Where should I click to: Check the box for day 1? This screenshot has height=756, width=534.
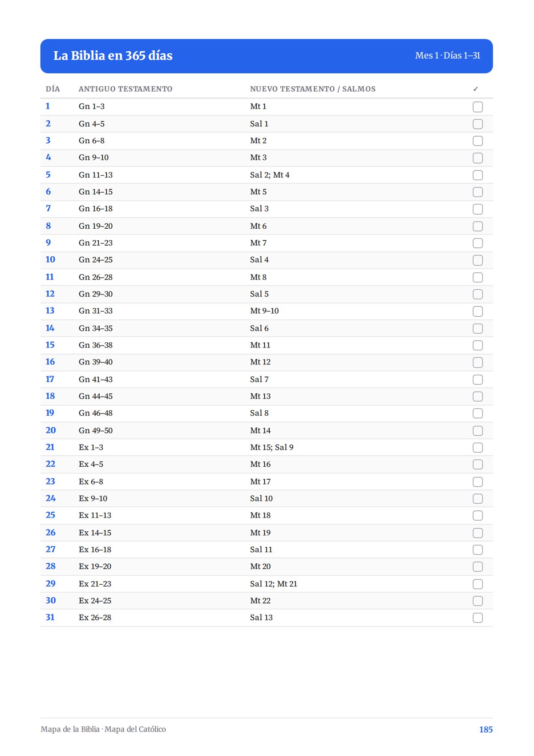(x=477, y=107)
